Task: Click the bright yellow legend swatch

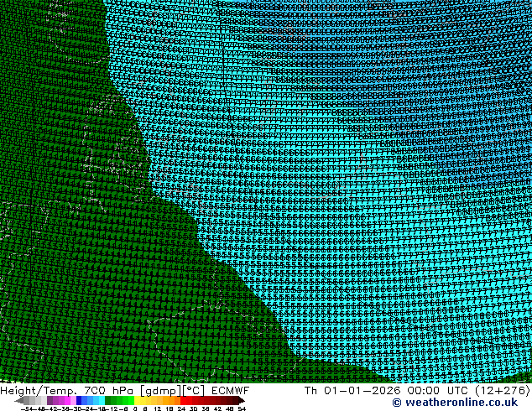Action: (137, 400)
